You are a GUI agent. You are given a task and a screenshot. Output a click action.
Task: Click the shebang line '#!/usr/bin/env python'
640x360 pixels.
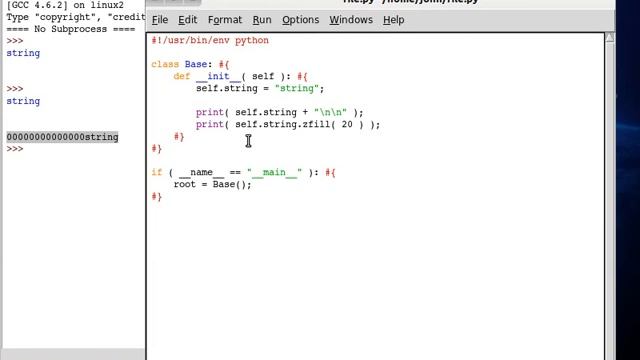click(x=210, y=40)
